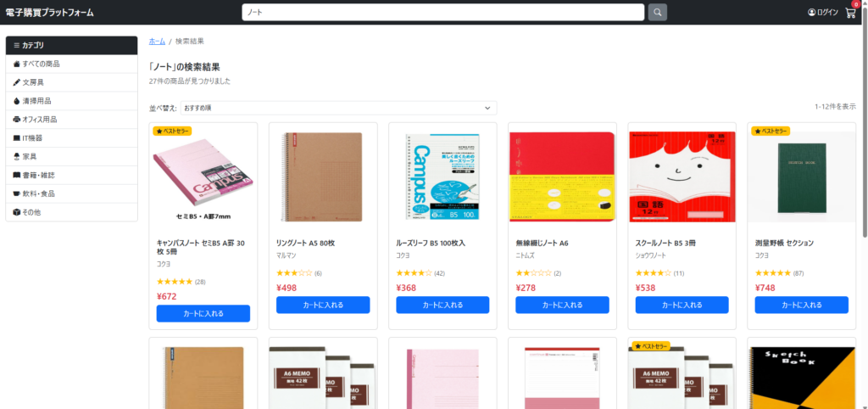Click the page vertical scrollbar
Viewport: 868px width, 409px height.
(864, 127)
